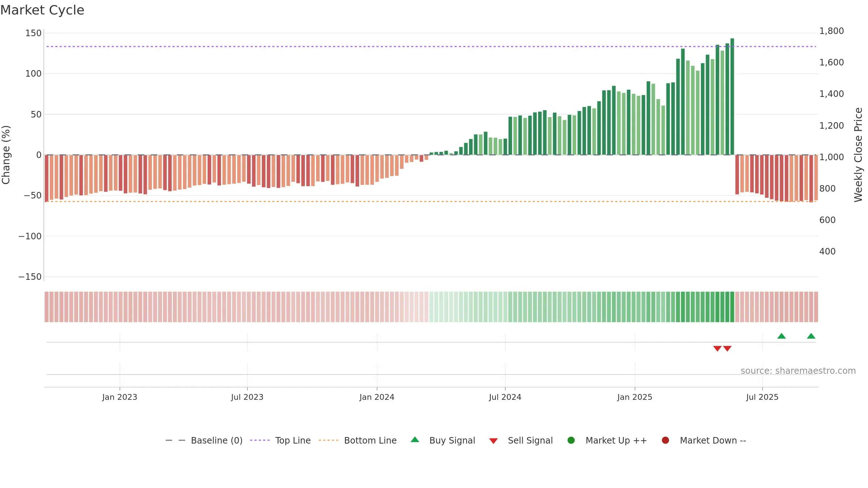Click the Jul 2025 axis label

(762, 397)
